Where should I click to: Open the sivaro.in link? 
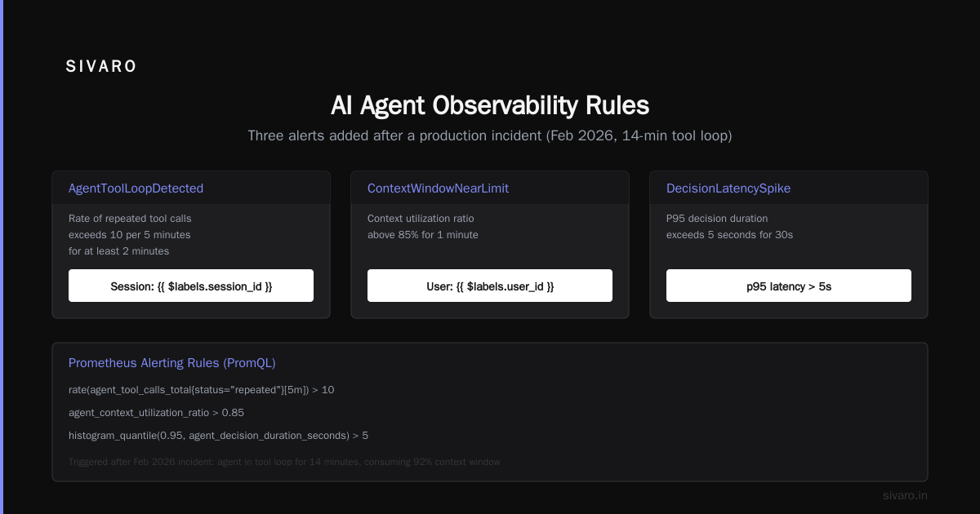(x=905, y=495)
